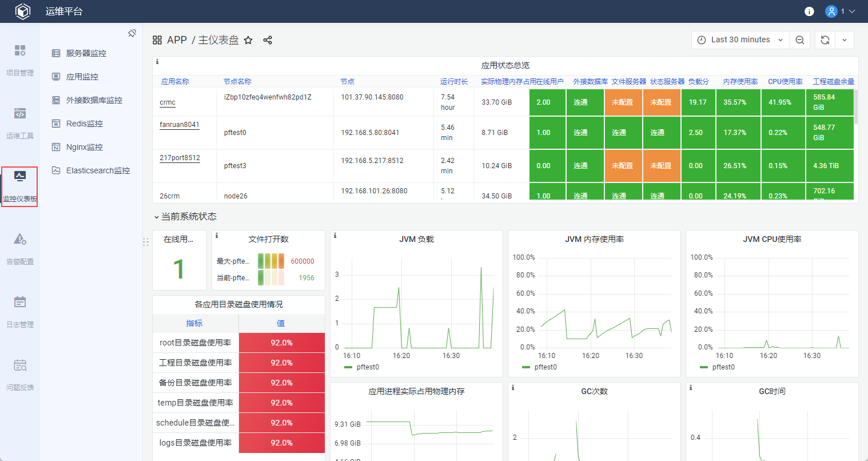Open the crmc application link
Image resolution: width=868 pixels, height=461 pixels.
pos(168,102)
